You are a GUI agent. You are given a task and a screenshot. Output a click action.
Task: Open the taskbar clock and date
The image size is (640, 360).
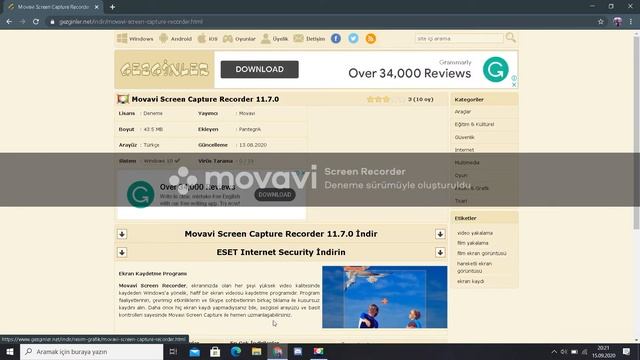603,351
